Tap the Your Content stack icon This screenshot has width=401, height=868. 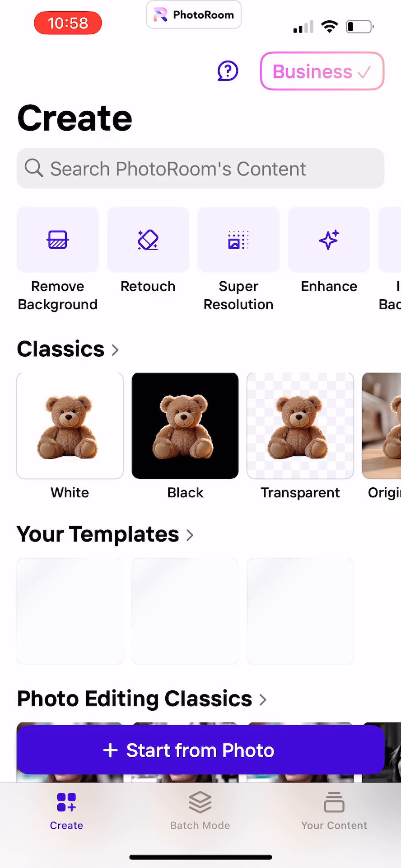[334, 802]
